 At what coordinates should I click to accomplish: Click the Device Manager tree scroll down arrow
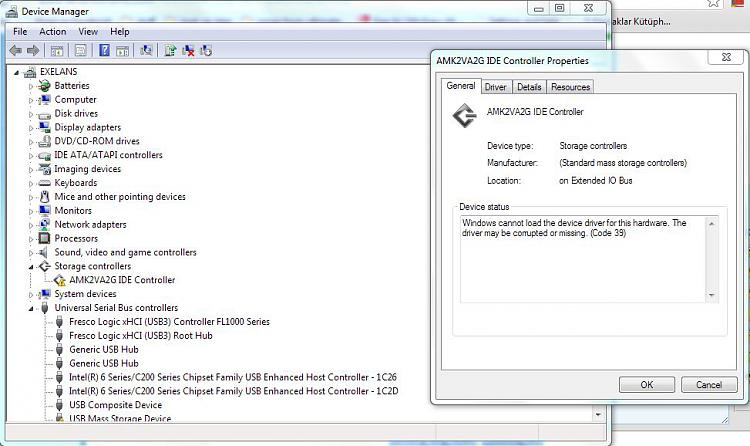598,414
